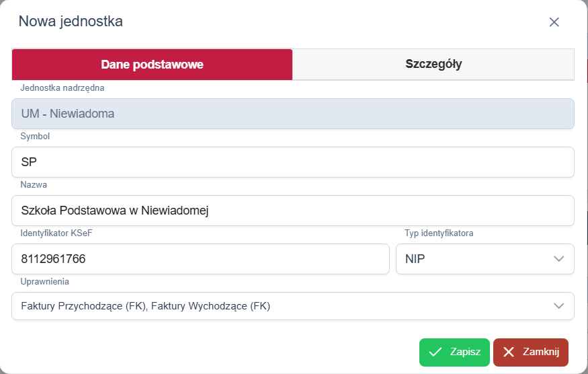Screen dimensions: 588x374
Task: Click the Jednostka nadrzędna field UM - Niewiadoma
Action: tap(292, 114)
